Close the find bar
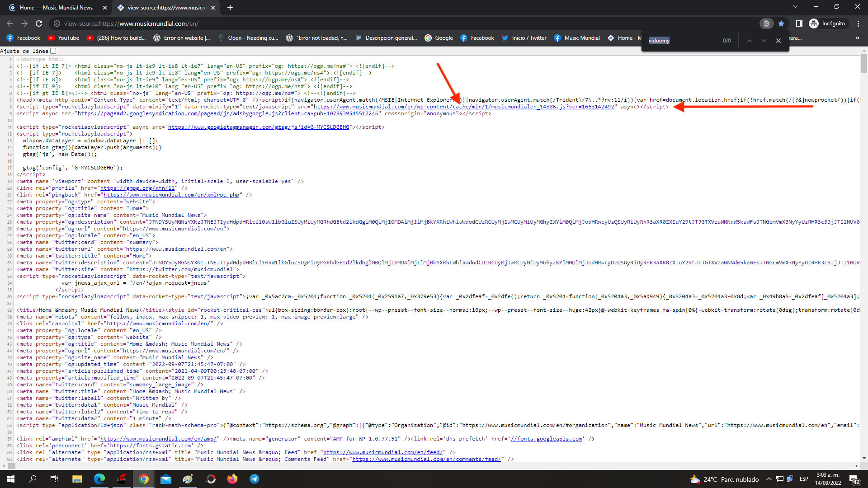868x488 pixels. coord(778,41)
